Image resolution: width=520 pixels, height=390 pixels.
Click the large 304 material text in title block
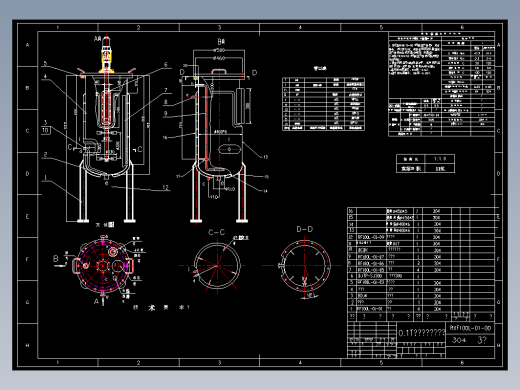(459, 340)
